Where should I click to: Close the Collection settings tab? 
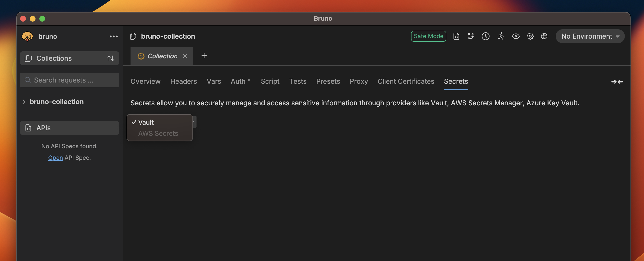pyautogui.click(x=185, y=56)
